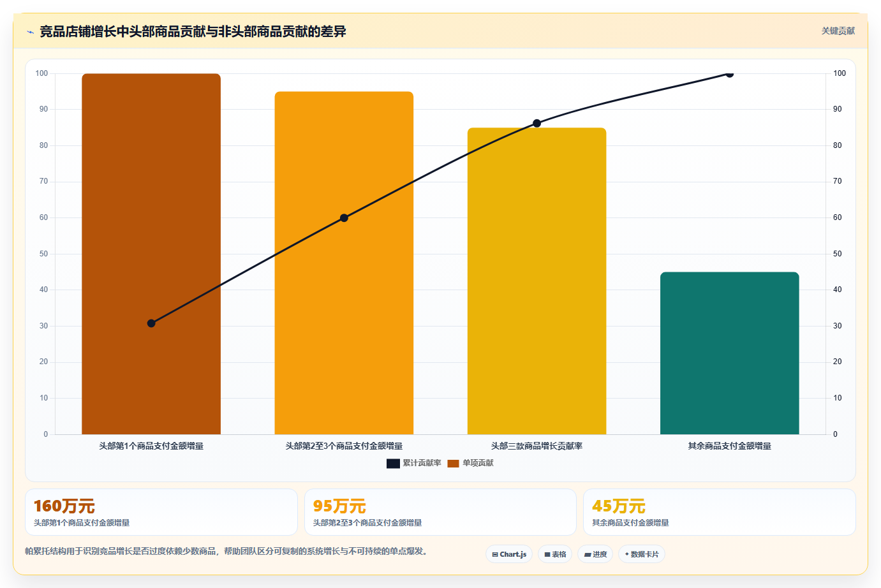Click the line point near 86 on the yellow bar
Viewport: 881px width, 588px height.
pos(537,123)
